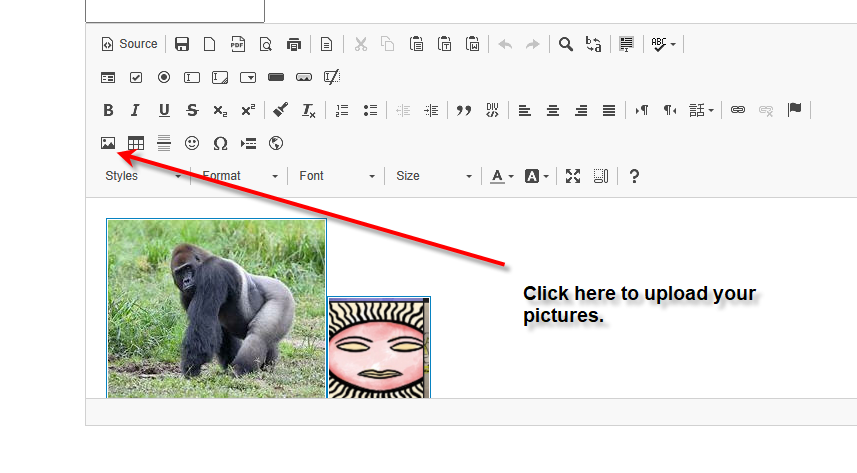This screenshot has height=473, width=857.
Task: Toggle Italic formatting
Action: click(136, 110)
